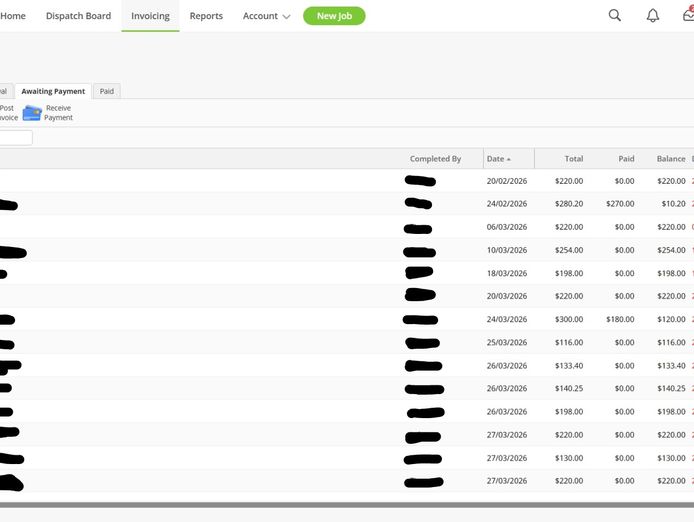Image resolution: width=694 pixels, height=522 pixels.
Task: Navigate to the Home page
Action: [x=13, y=16]
